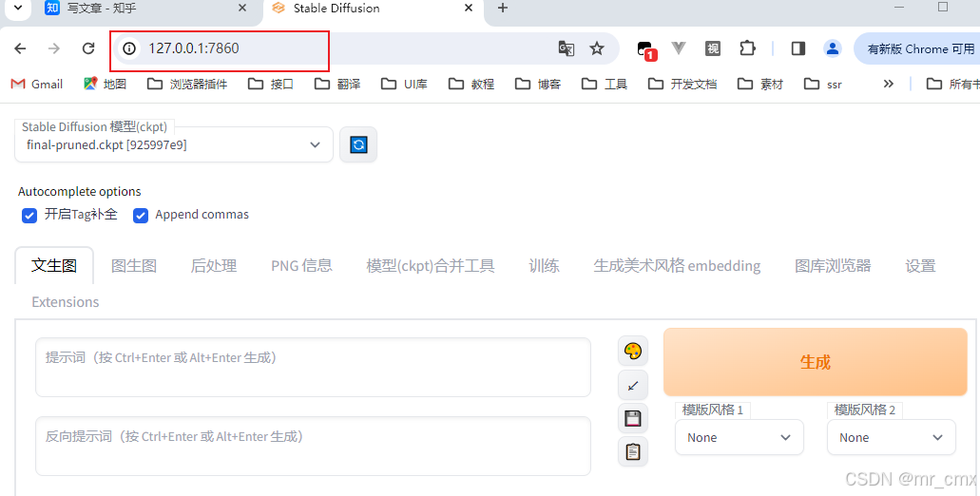Image resolution: width=980 pixels, height=496 pixels.
Task: Open the 接口 bookmark folder
Action: point(271,84)
